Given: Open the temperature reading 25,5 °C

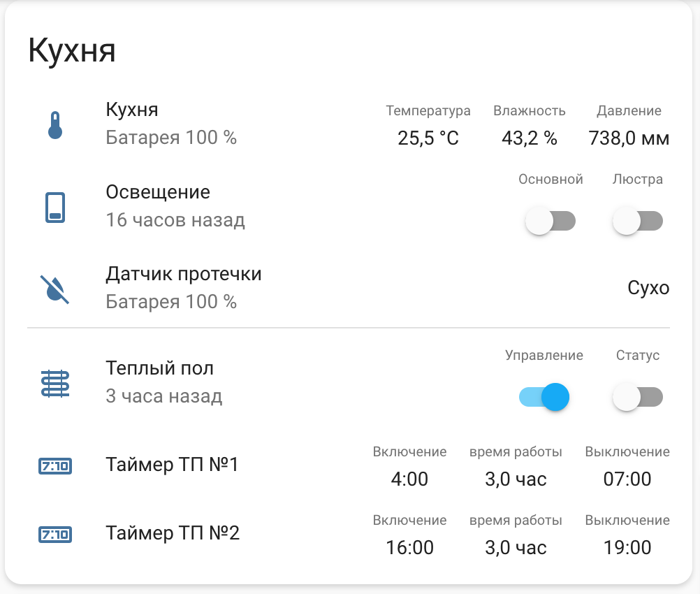Looking at the screenshot, I should pyautogui.click(x=429, y=138).
